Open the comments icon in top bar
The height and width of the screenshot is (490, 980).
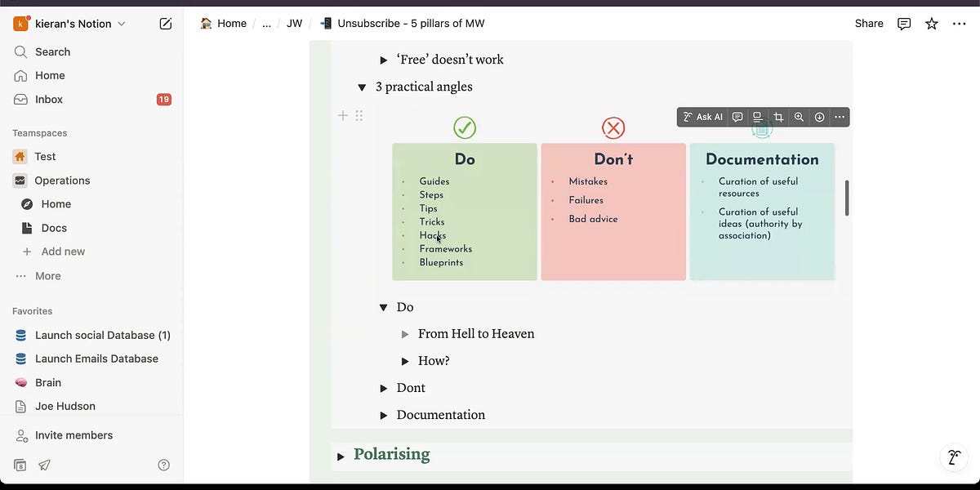point(904,24)
